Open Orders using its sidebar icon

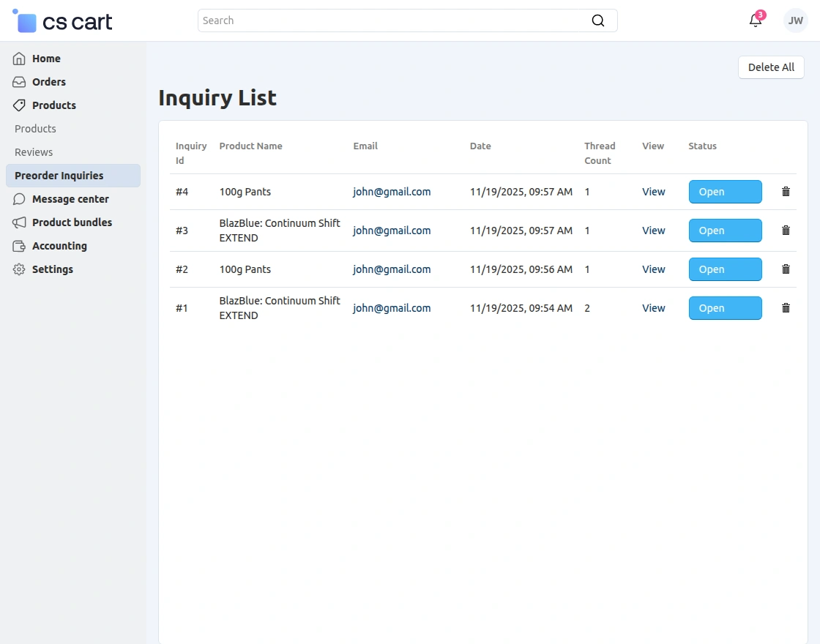click(20, 82)
